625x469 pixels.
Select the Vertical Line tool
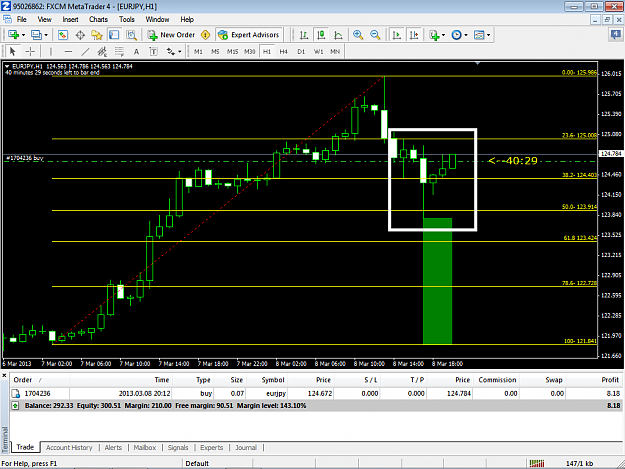(x=51, y=51)
